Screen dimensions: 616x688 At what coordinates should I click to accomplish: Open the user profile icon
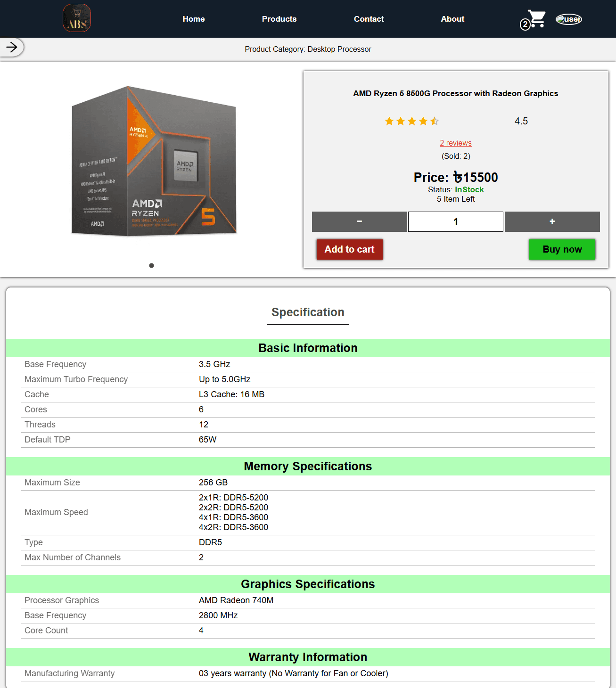[569, 19]
